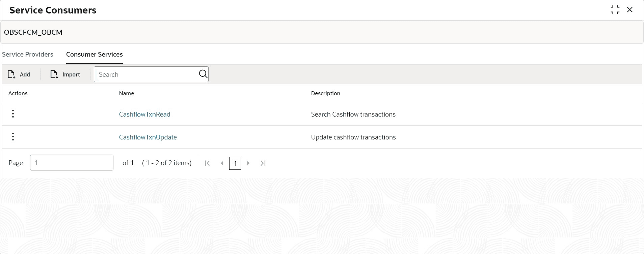Click the search magnifier icon
The image size is (644, 254).
203,74
